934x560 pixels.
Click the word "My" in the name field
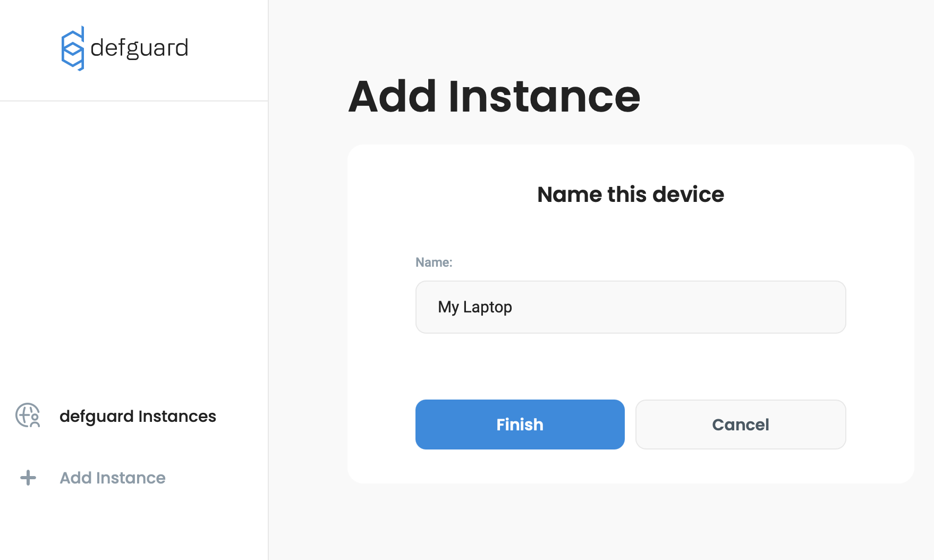[448, 307]
